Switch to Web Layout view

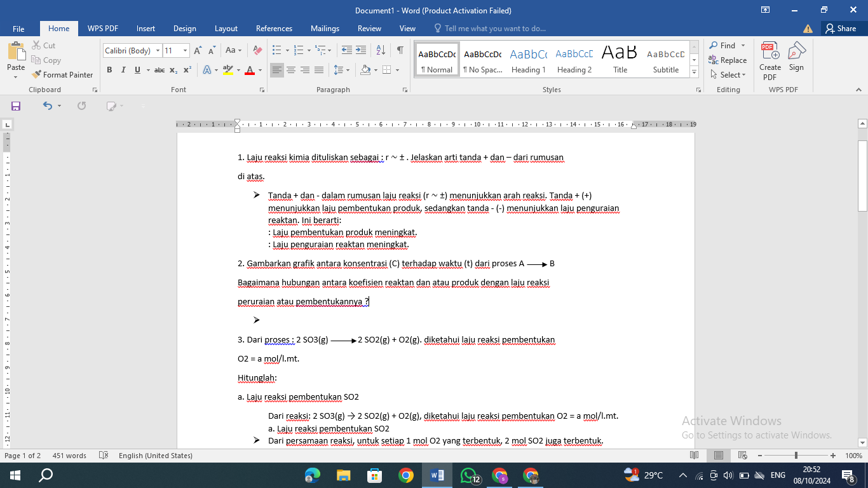tap(742, 456)
